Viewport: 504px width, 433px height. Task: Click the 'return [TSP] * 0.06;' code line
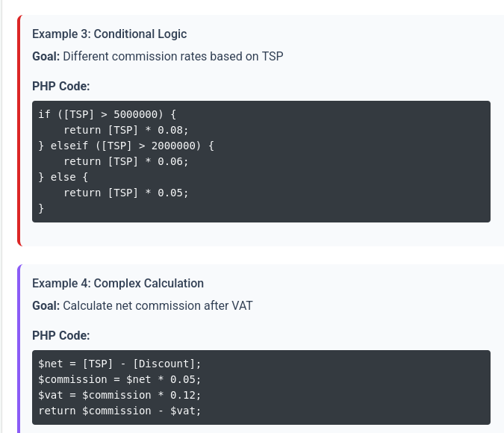pyautogui.click(x=125, y=162)
